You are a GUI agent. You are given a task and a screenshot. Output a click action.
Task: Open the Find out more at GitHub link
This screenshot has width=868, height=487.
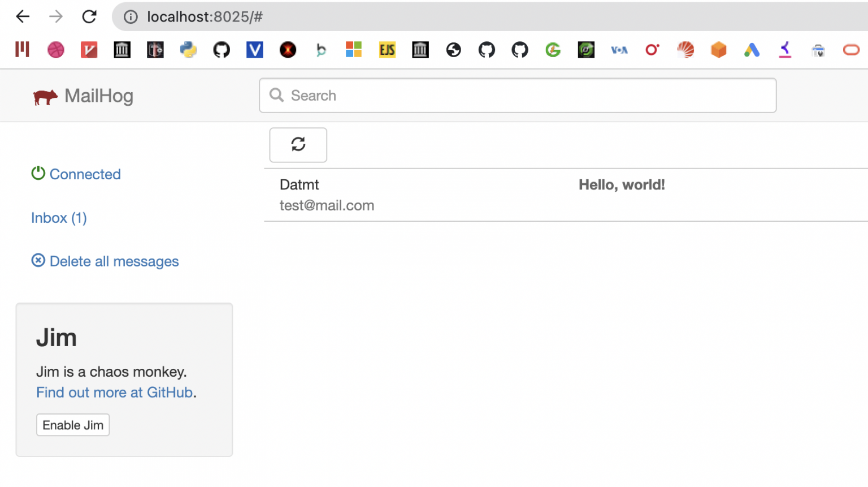point(115,392)
